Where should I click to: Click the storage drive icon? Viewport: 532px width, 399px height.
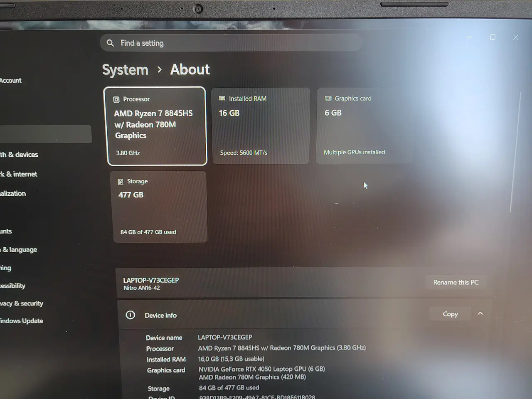121,182
